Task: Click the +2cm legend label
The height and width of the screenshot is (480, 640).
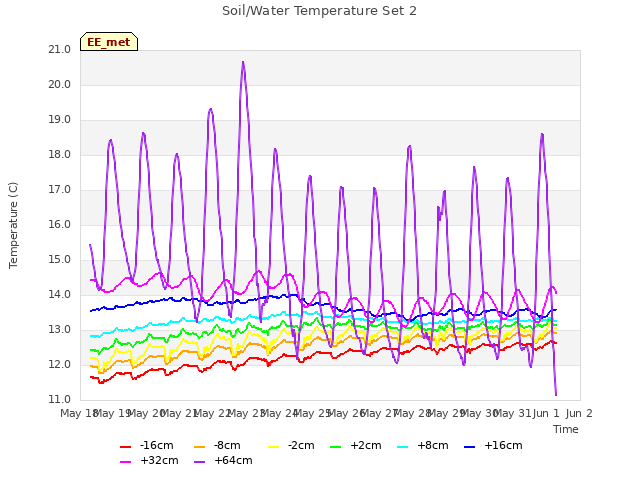Action: [366, 445]
